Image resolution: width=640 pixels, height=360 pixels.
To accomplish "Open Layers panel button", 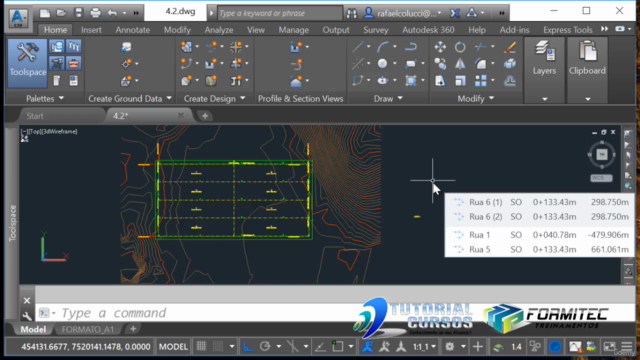I will point(544,58).
